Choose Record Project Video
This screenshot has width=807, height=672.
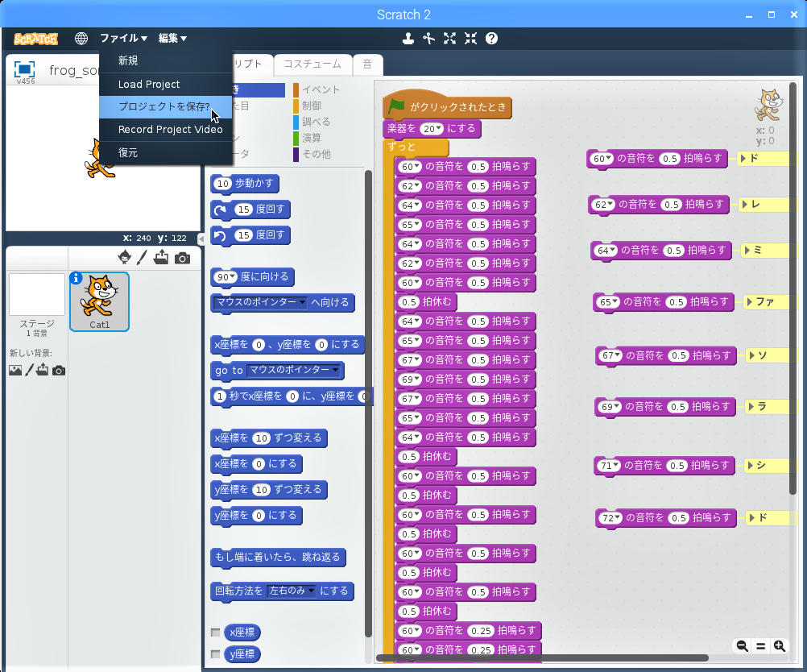(x=166, y=129)
